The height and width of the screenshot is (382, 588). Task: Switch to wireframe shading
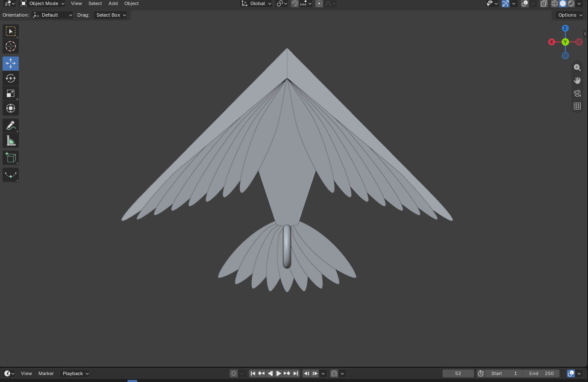click(555, 3)
